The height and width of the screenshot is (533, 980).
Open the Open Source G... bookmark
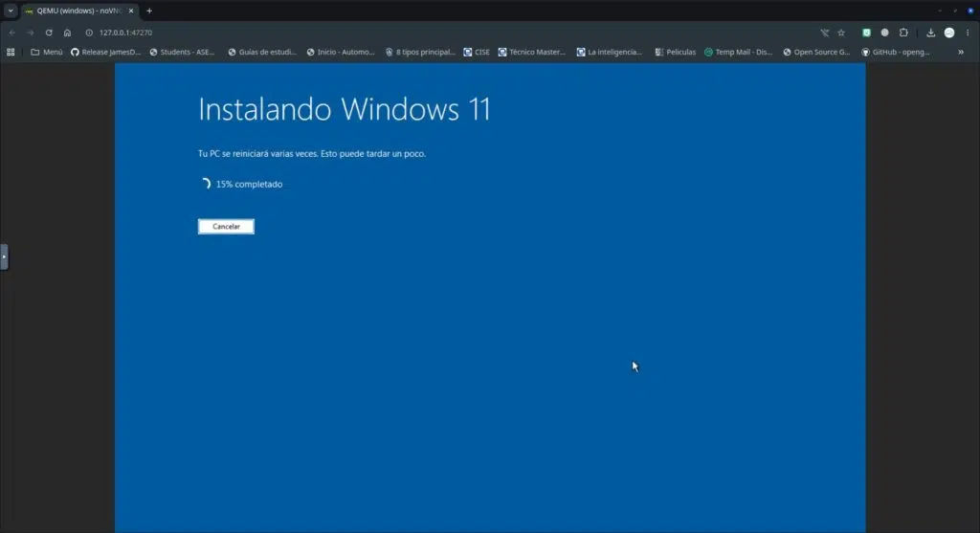click(x=816, y=52)
